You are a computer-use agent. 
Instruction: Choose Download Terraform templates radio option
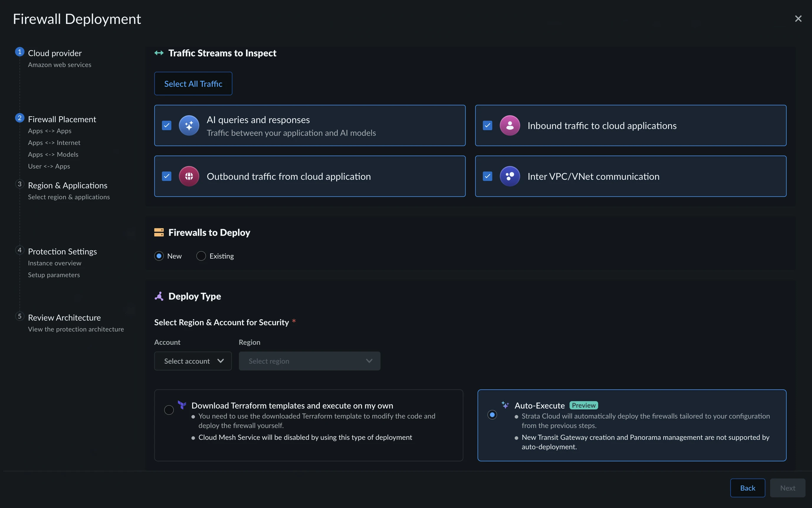169,410
